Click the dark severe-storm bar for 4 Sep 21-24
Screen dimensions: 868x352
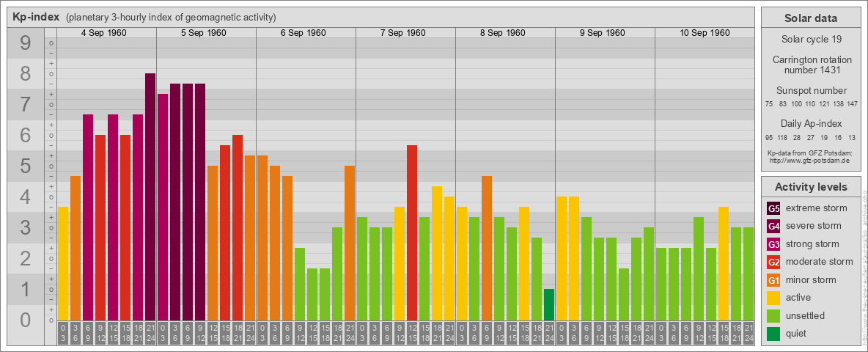point(150,197)
